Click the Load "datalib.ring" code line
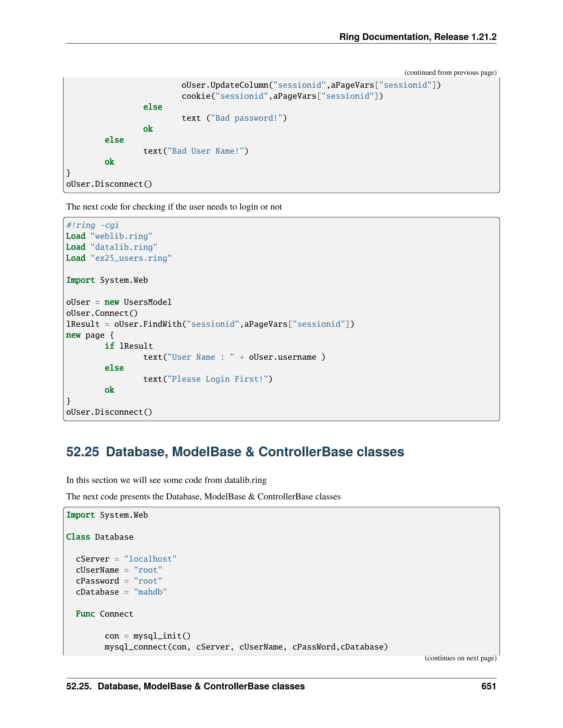This screenshot has height=728, width=563. 111,247
